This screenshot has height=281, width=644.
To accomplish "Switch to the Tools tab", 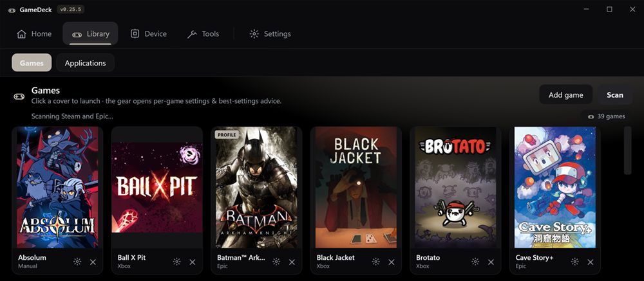I will pos(203,34).
